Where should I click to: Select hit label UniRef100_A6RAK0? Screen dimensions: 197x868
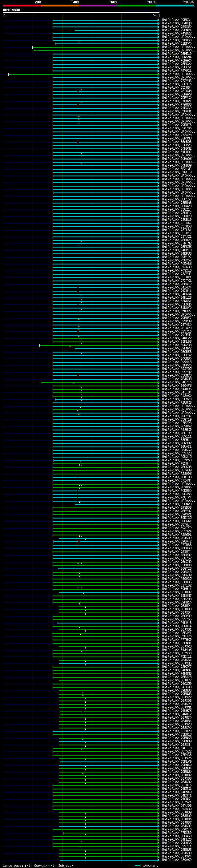[x=176, y=60]
